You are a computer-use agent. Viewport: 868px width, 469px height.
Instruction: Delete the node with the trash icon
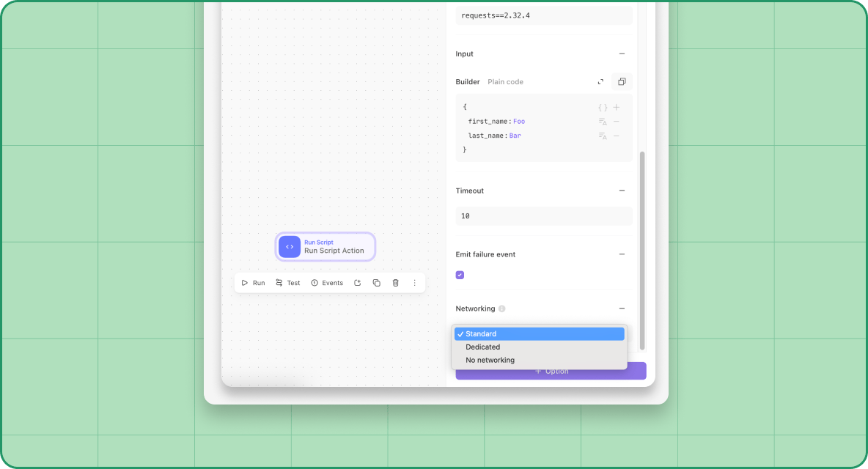395,283
